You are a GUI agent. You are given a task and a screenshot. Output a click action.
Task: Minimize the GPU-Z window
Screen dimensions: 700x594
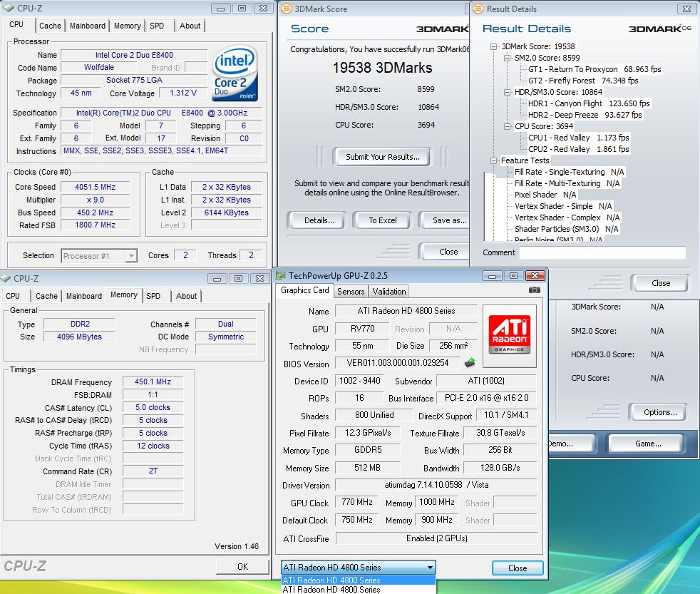point(492,276)
